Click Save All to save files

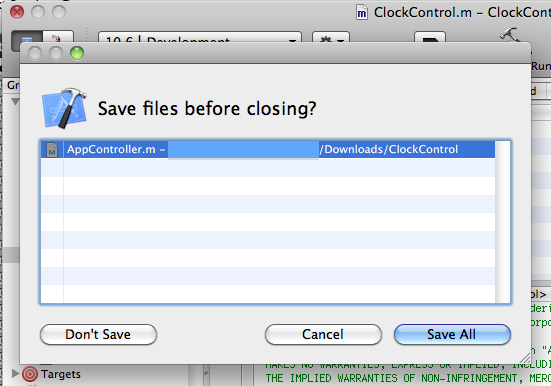[452, 334]
